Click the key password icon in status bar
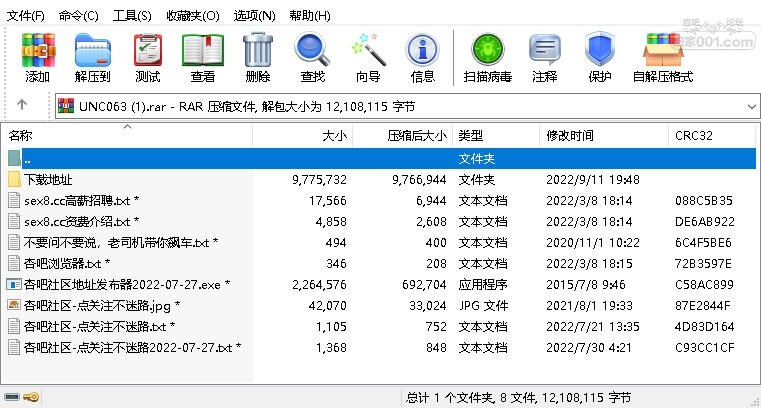The width and height of the screenshot is (761, 408). pos(32,397)
